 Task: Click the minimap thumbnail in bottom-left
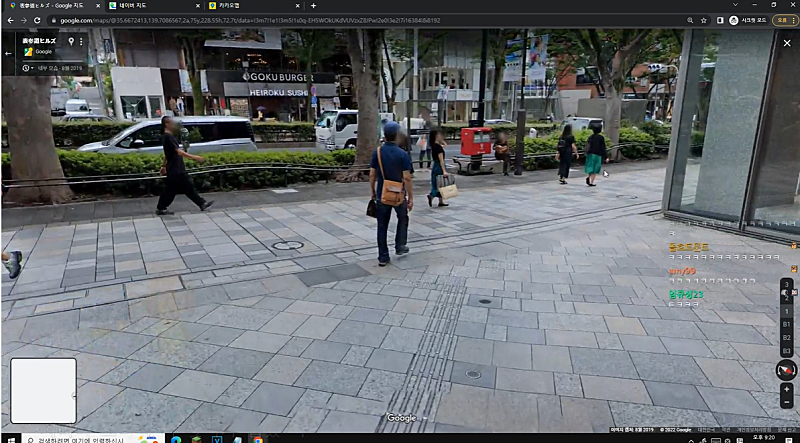pos(43,390)
